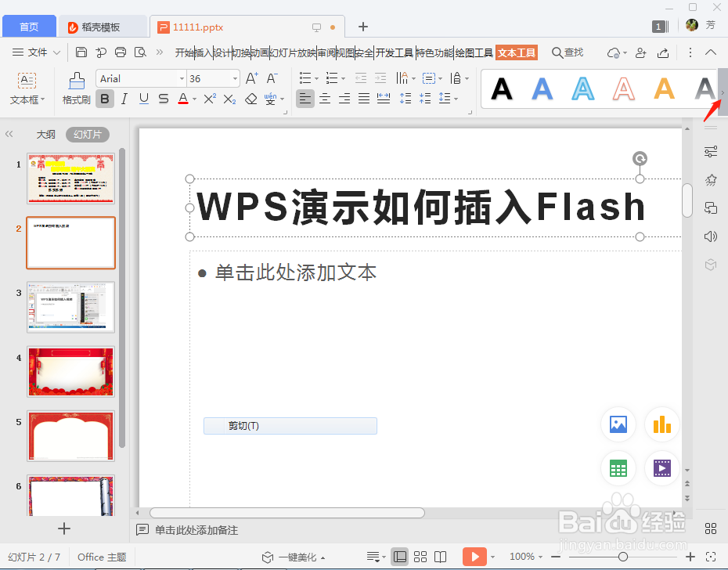Click the Format Painter brush icon

click(x=77, y=81)
